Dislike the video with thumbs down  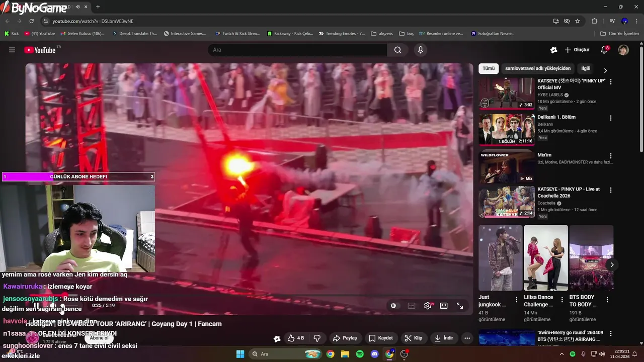317,338
